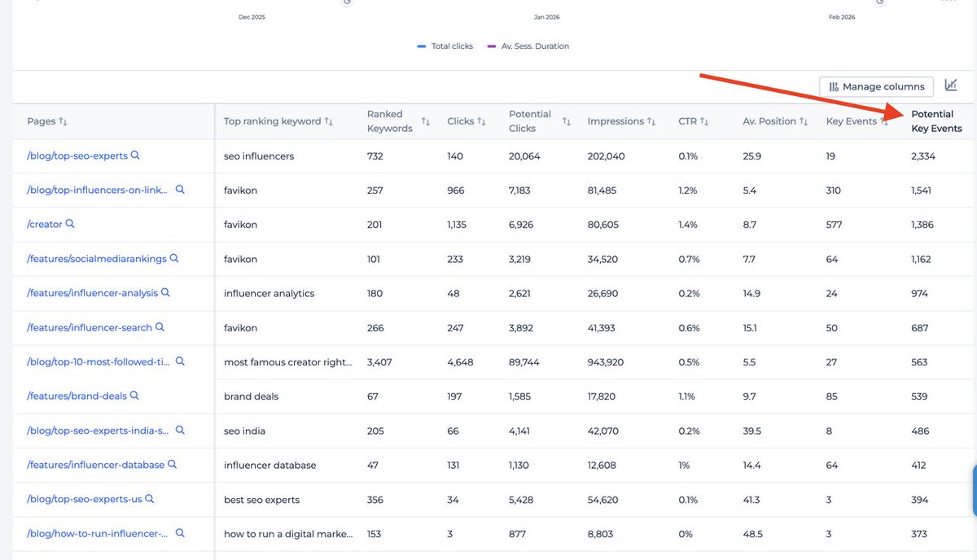Sort by the Pages column arrows

coord(63,121)
